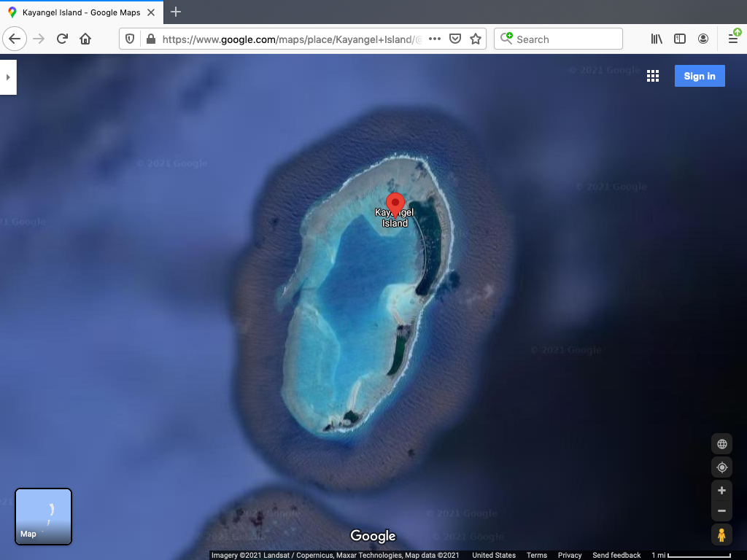Click the red Kayangel Island pin

(x=395, y=204)
